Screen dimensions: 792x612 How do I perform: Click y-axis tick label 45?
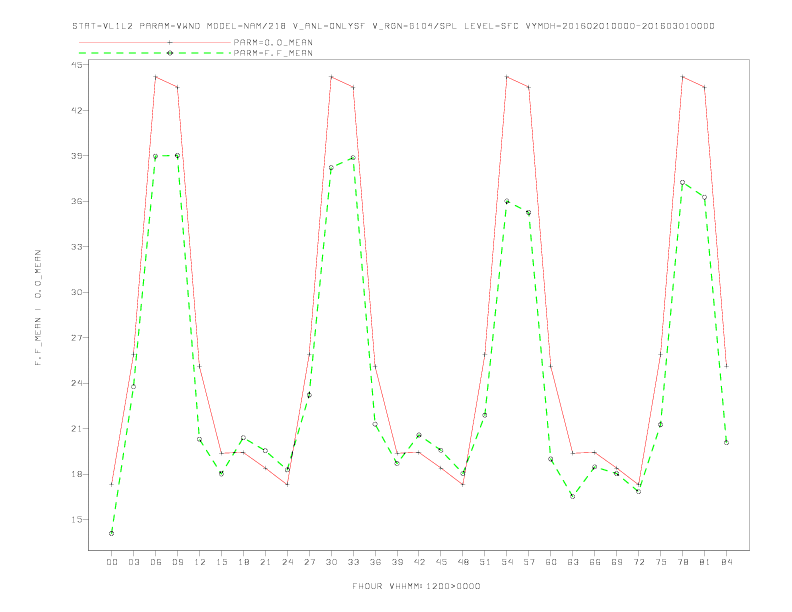tap(77, 65)
